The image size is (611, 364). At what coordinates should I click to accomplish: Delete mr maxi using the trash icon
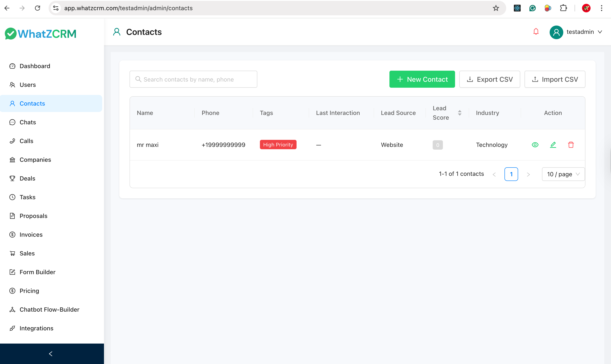coord(571,145)
